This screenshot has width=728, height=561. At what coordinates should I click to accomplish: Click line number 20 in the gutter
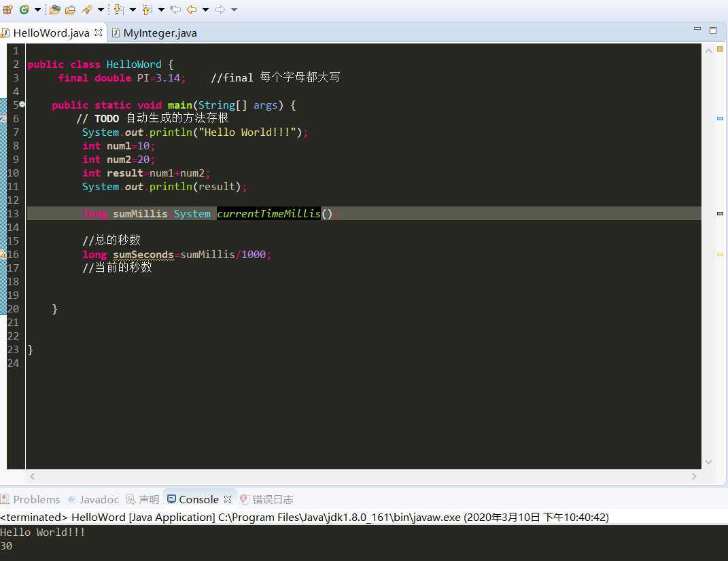pos(13,308)
